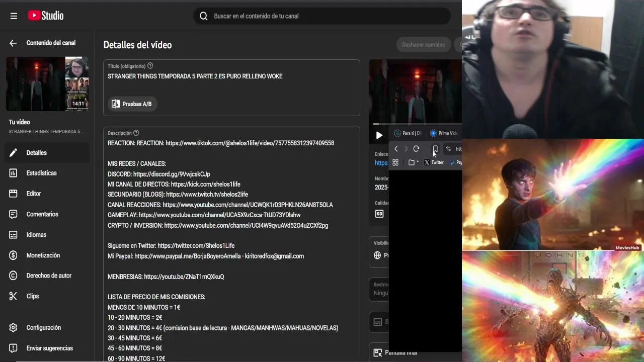Click the Configuración gear icon
Viewport: 644px width, 362px height.
click(14, 328)
